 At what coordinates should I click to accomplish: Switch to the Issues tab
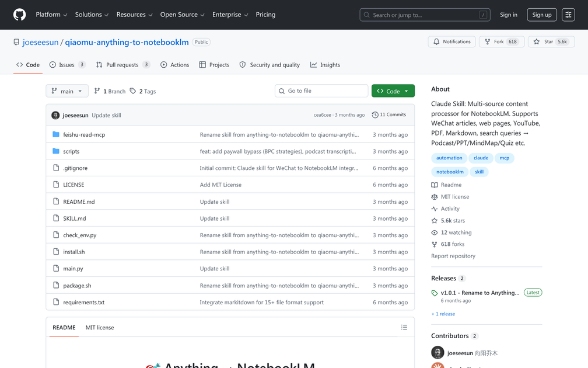pos(68,65)
